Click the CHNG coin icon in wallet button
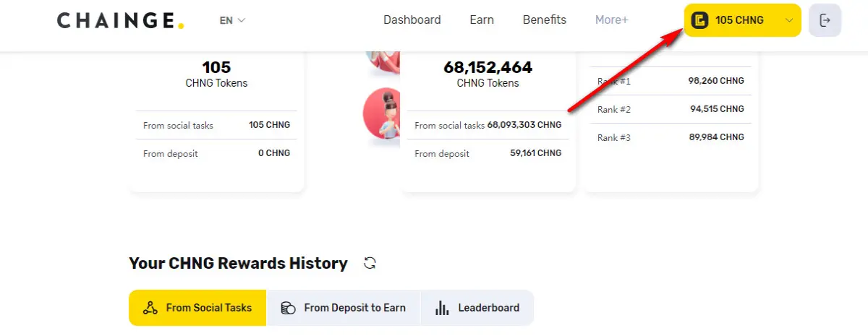 (x=699, y=20)
